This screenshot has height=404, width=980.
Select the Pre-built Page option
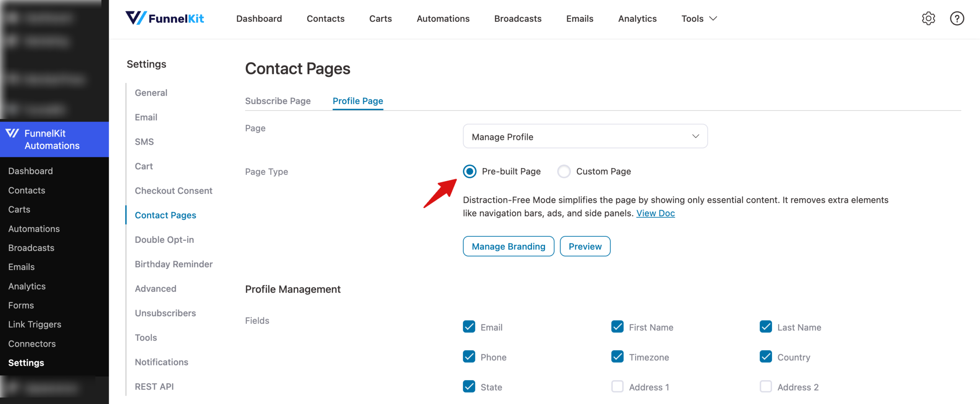[x=469, y=171]
